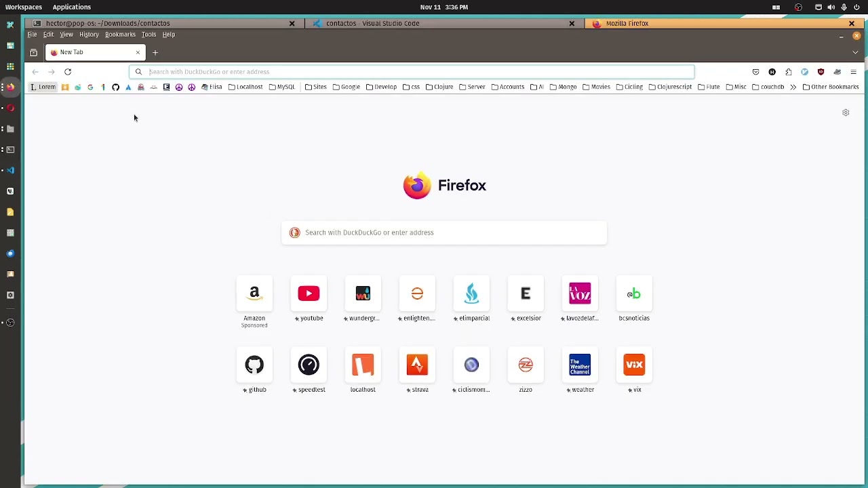Click the Pocket save icon in toolbar
Image resolution: width=868 pixels, height=488 pixels.
pyautogui.click(x=755, y=72)
